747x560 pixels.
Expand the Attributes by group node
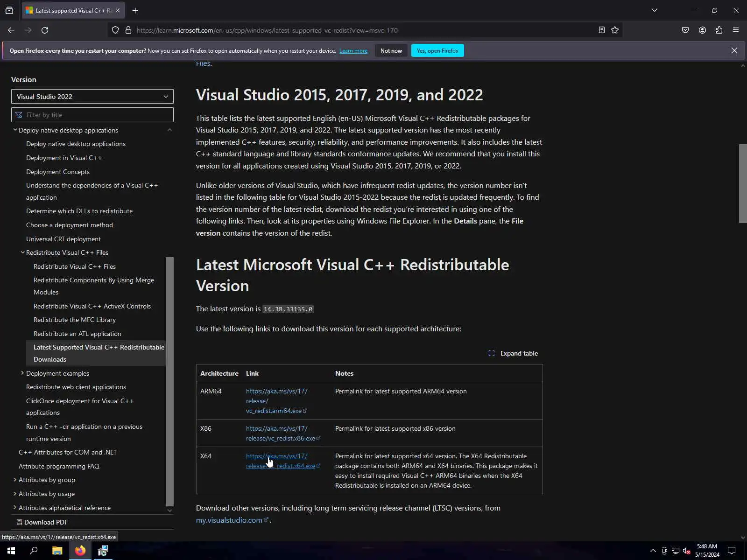pyautogui.click(x=15, y=480)
